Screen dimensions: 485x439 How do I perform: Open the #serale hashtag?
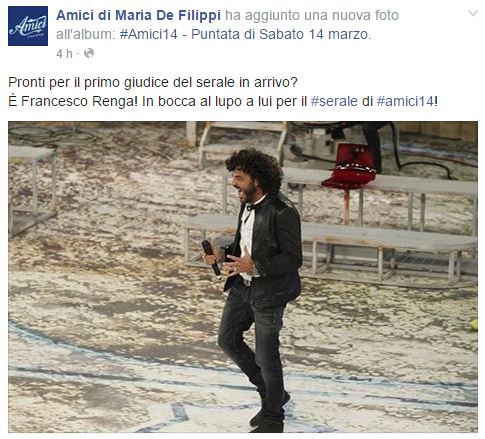pos(334,101)
